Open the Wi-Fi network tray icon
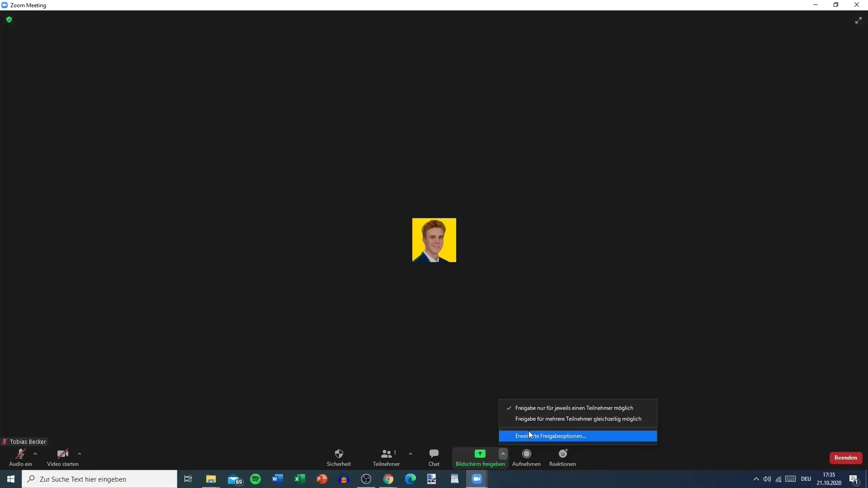This screenshot has height=488, width=868. [778, 479]
